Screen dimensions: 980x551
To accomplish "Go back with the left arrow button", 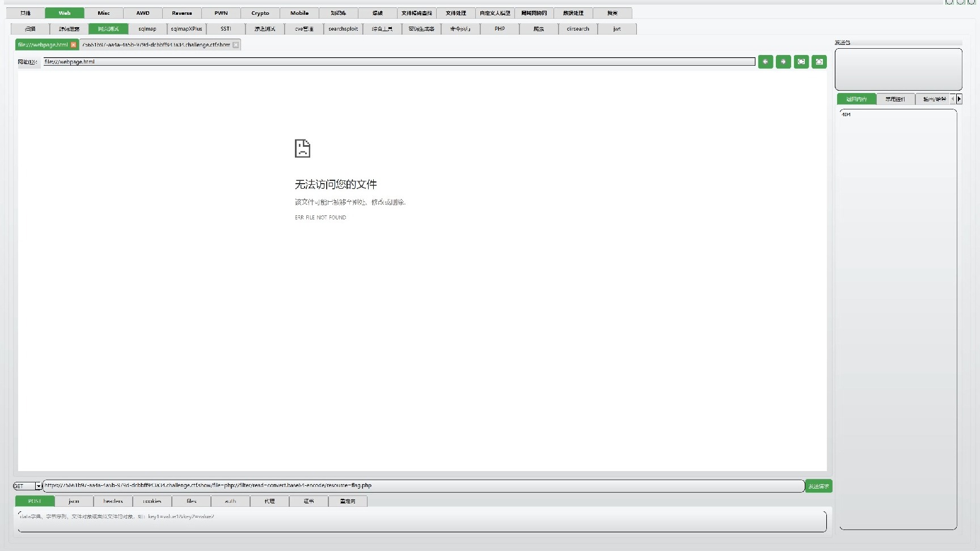I will [x=766, y=62].
